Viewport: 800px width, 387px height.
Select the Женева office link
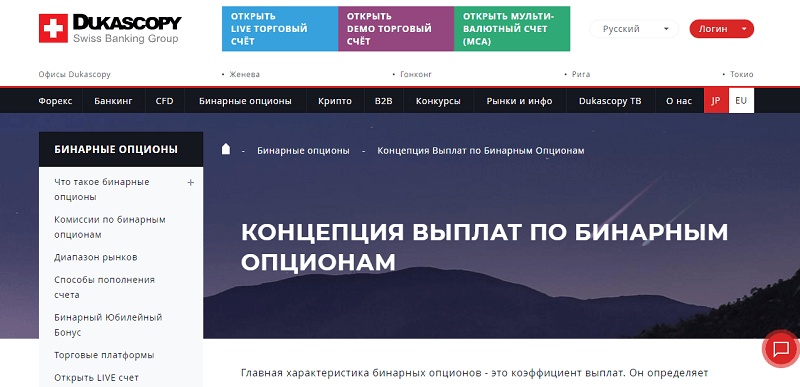[x=244, y=74]
